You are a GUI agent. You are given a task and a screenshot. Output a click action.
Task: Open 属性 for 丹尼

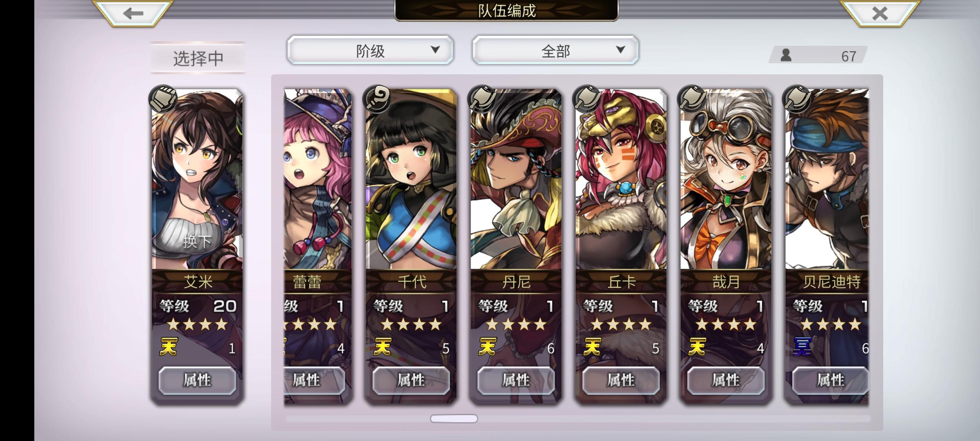point(516,380)
